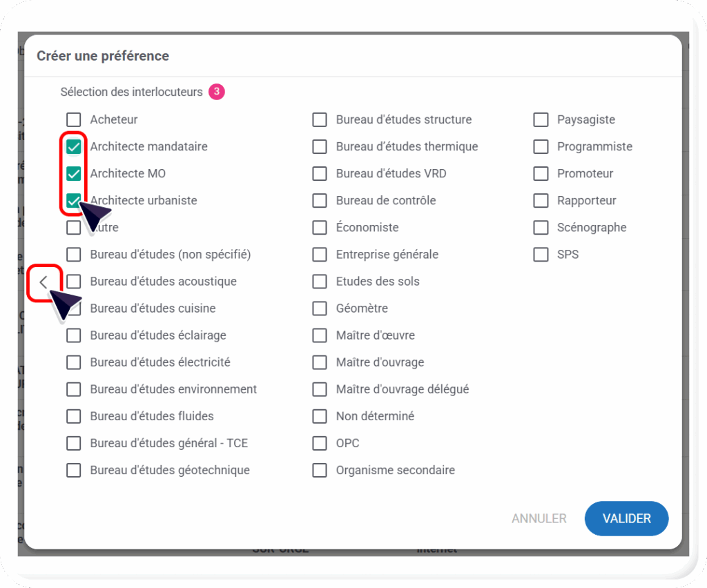707x588 pixels.
Task: Uncheck the Architecte MO checkbox
Action: coord(74,173)
